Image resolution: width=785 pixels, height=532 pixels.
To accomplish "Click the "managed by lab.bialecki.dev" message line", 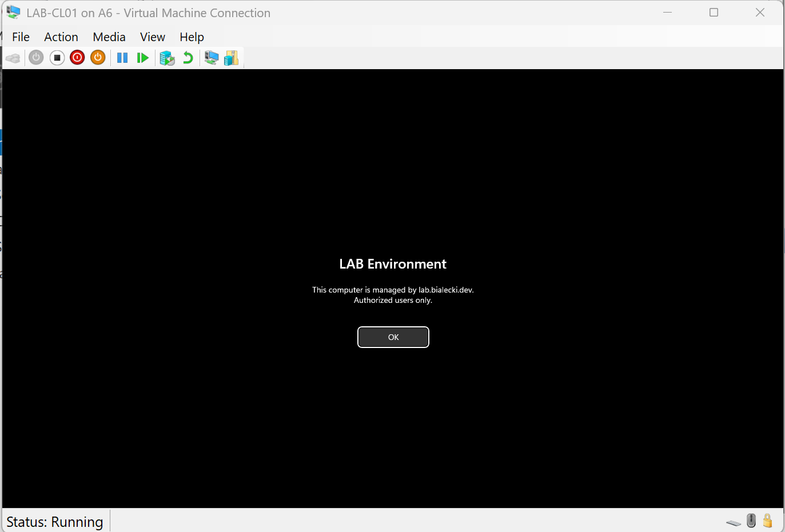I will coord(393,290).
